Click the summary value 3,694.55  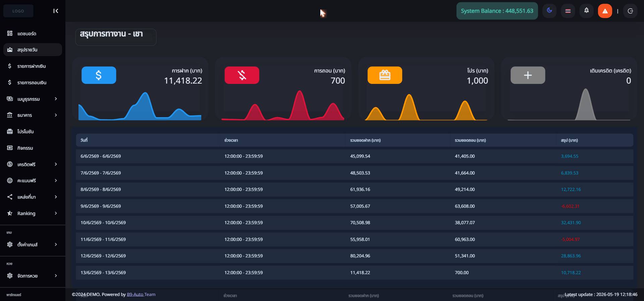point(570,156)
